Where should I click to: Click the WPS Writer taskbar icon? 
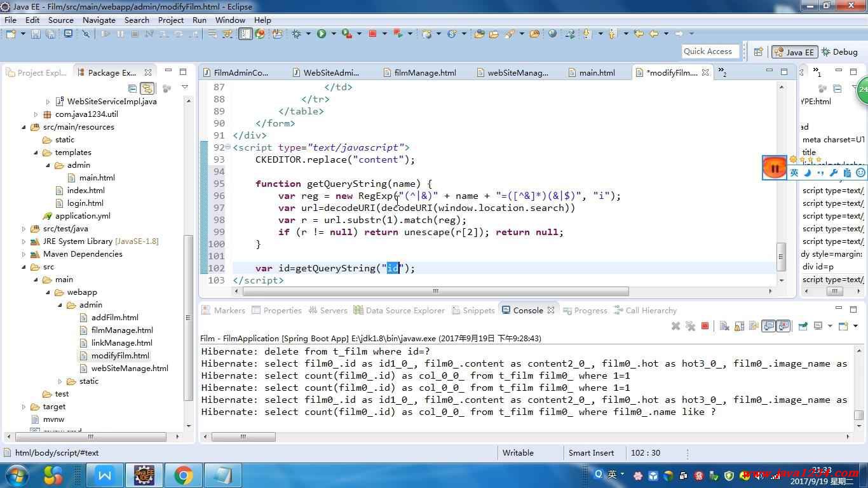tap(105, 475)
